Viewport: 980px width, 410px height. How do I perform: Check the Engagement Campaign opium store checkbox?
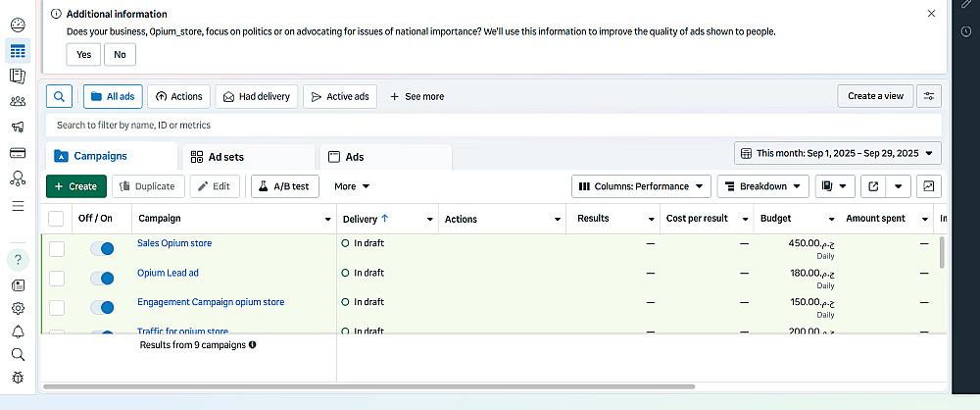coord(57,308)
